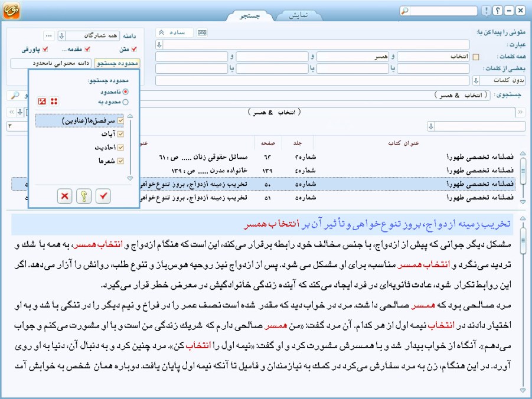Sort results by the عنوان کتاب column header
Image resolution: width=532 pixels, height=399 pixels.
pyautogui.click(x=403, y=143)
